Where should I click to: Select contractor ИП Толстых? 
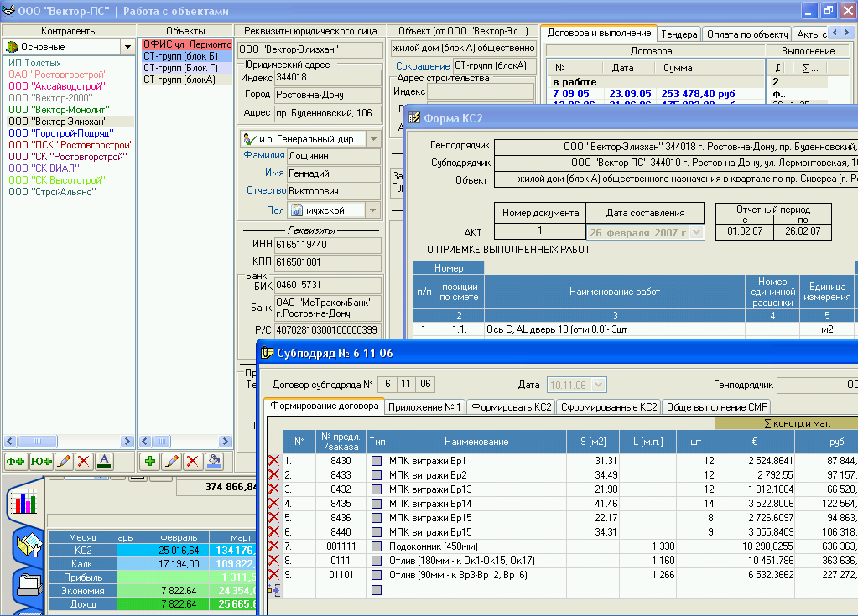pos(34,63)
